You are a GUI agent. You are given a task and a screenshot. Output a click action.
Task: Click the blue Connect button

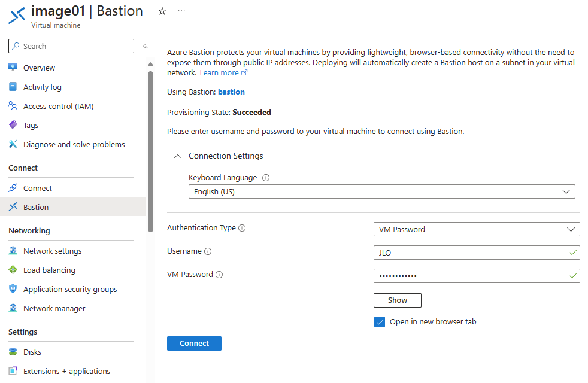point(194,344)
